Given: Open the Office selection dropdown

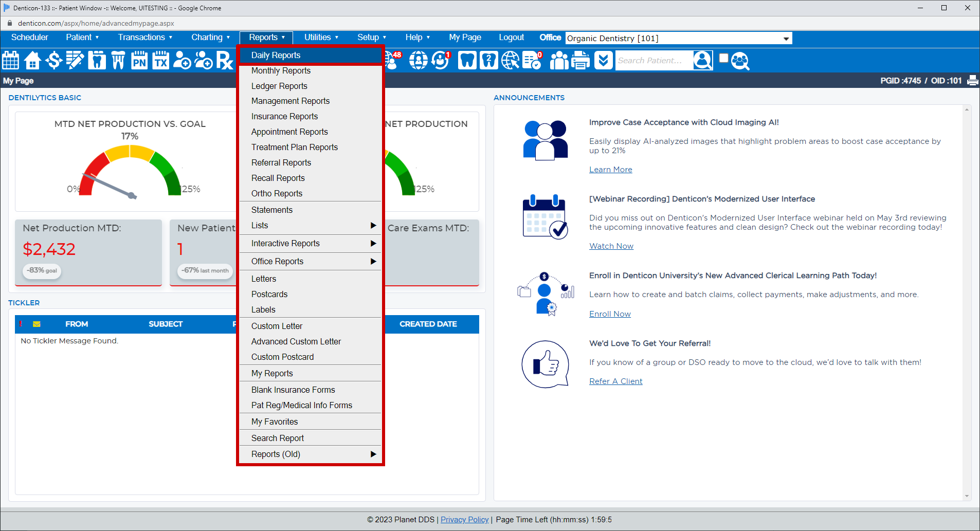Looking at the screenshot, I should [x=679, y=38].
